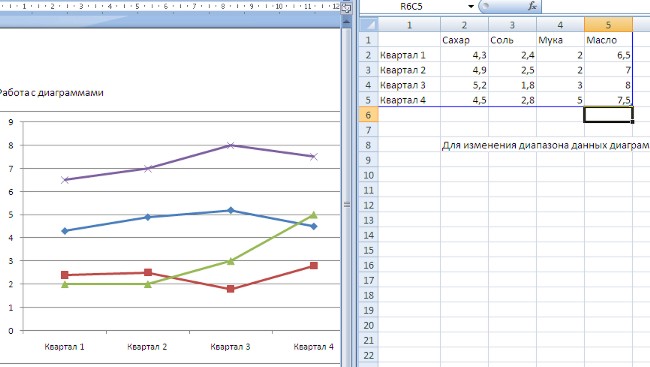Click the Масло cell with value 8

tap(609, 85)
